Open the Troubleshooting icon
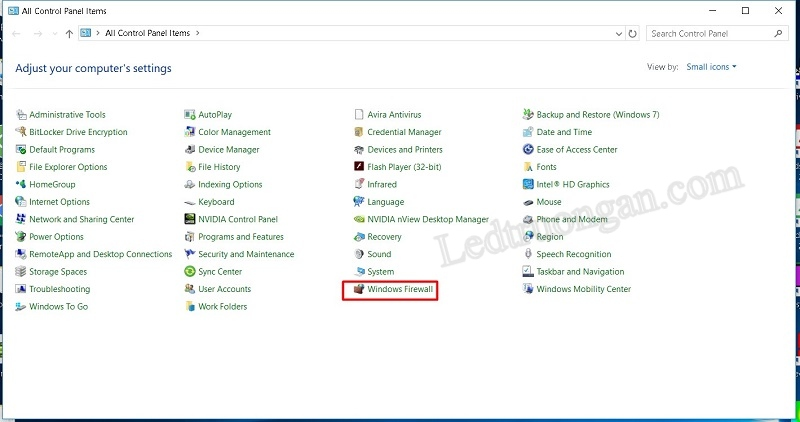This screenshot has height=422, width=800. click(21, 289)
